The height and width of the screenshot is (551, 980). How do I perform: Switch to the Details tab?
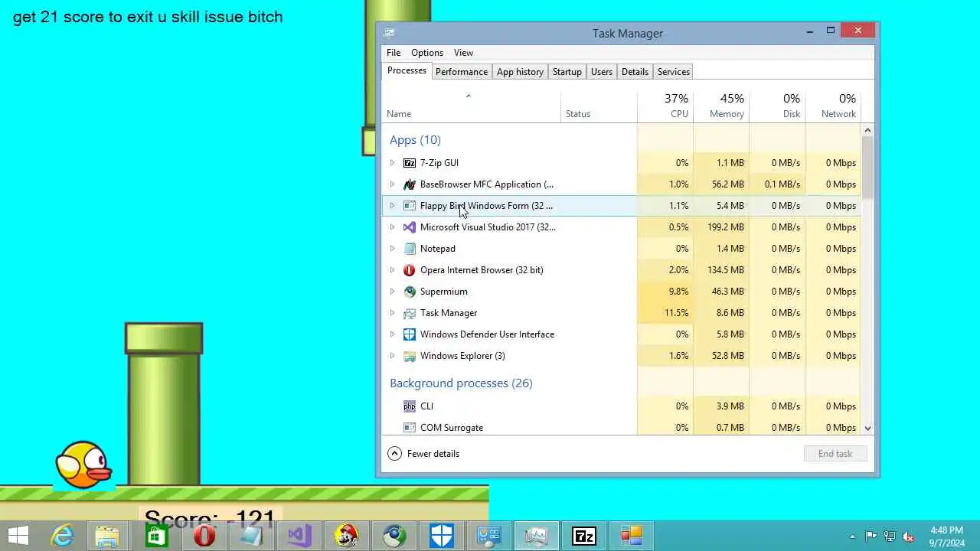tap(635, 72)
